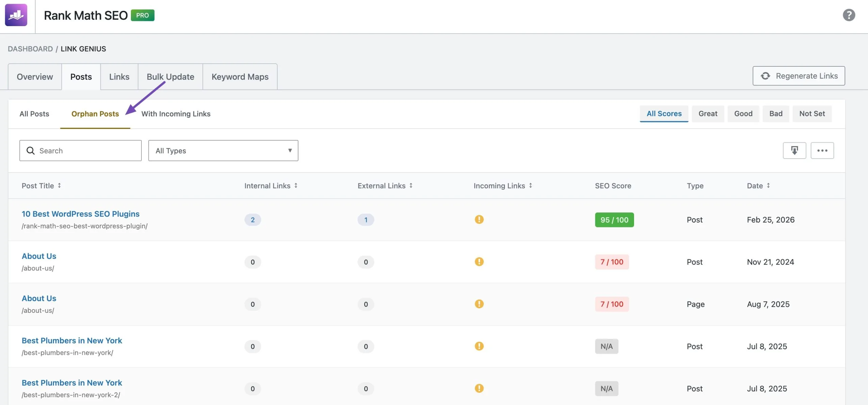This screenshot has width=868, height=405.
Task: Click the Rank Math logo icon
Action: pos(16,15)
